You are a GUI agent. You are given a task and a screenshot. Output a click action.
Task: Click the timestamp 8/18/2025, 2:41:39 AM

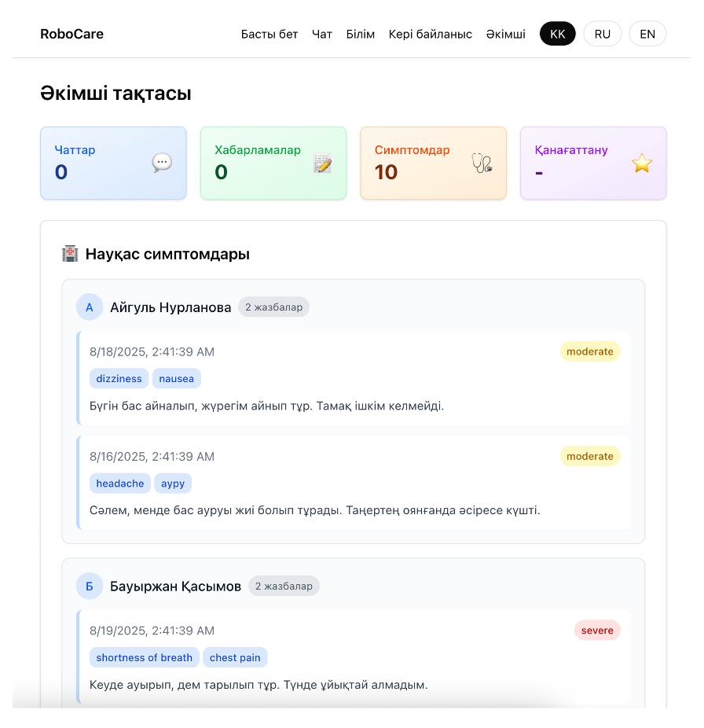pyautogui.click(x=152, y=352)
